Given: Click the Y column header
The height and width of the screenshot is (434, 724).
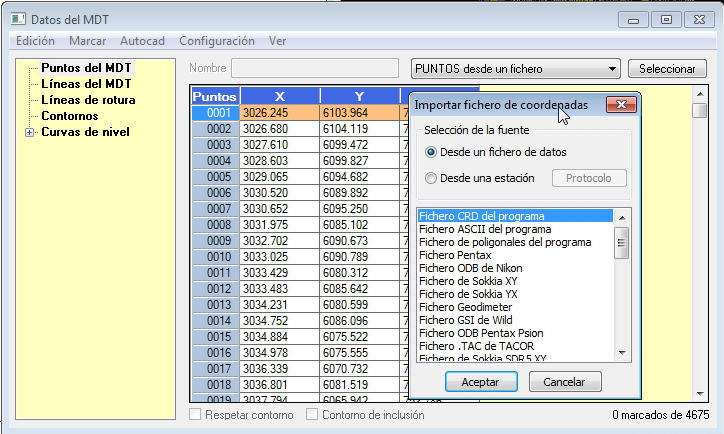Looking at the screenshot, I should pyautogui.click(x=360, y=96).
